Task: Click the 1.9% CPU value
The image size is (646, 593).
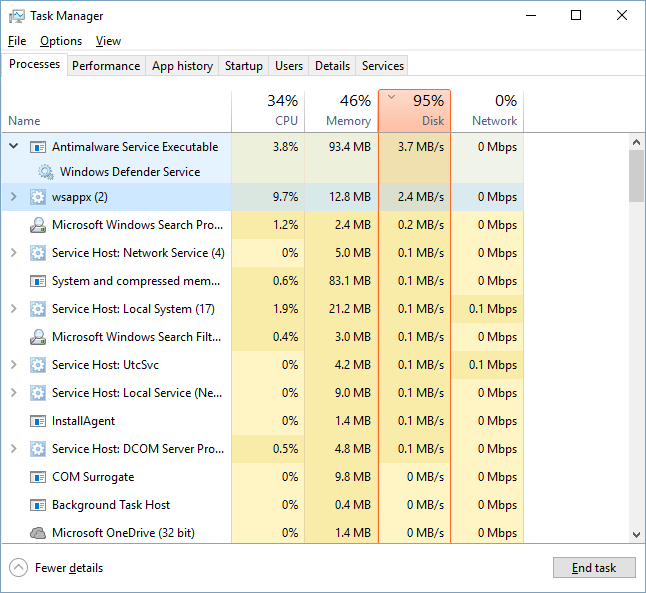Action: click(285, 309)
